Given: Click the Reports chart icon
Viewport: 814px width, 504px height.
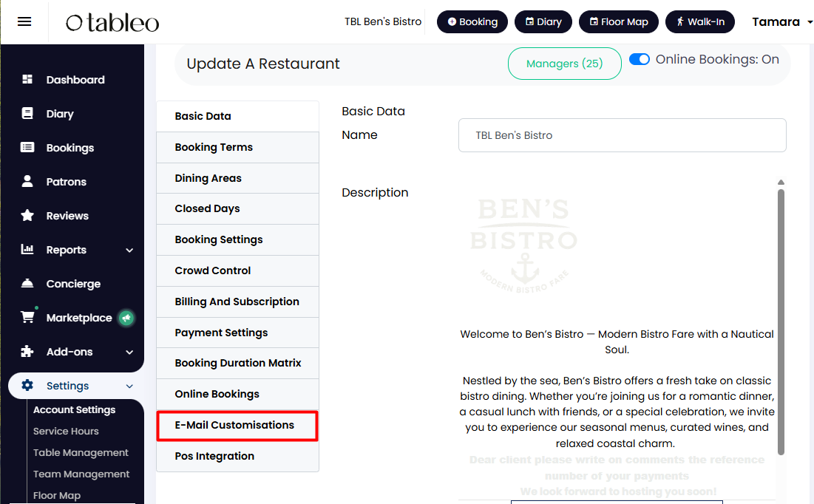Looking at the screenshot, I should [x=27, y=249].
